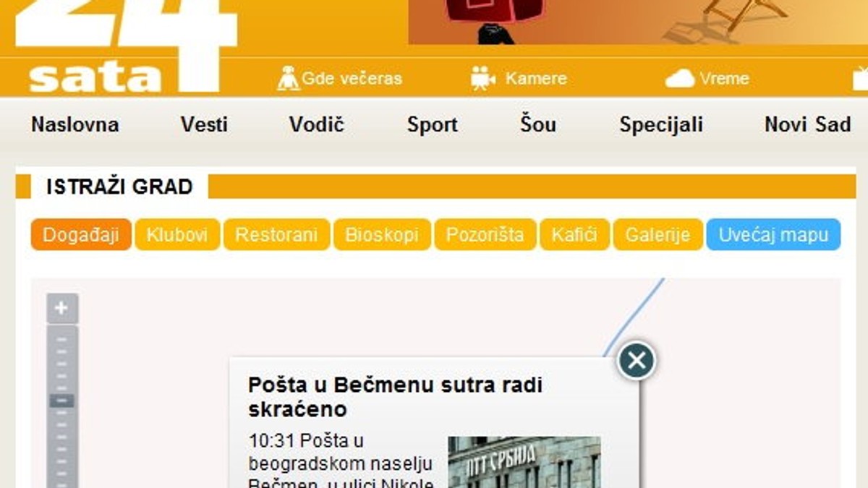Viewport: 868px width, 488px height.
Task: Click the TV icon in top bar
Action: coord(860,78)
